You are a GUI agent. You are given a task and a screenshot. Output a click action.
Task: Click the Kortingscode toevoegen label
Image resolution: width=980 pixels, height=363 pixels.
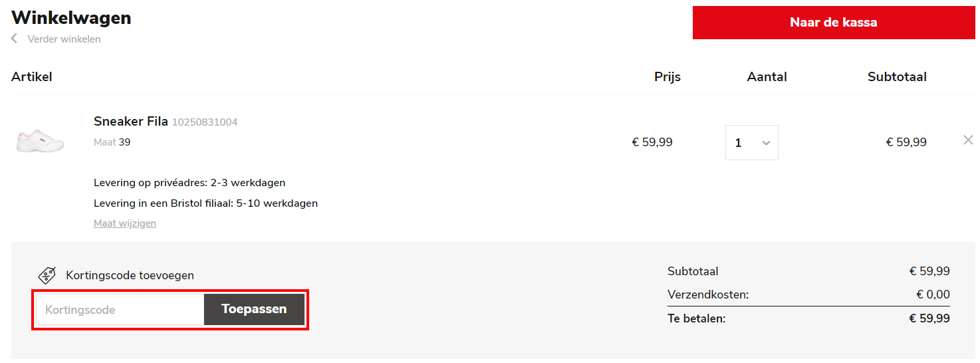(130, 275)
